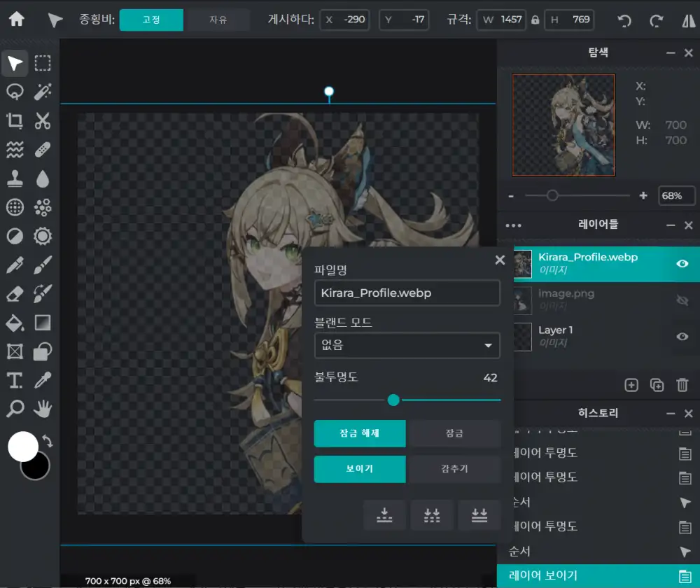Select the Lasso selection tool
The height and width of the screenshot is (588, 700).
tap(15, 92)
